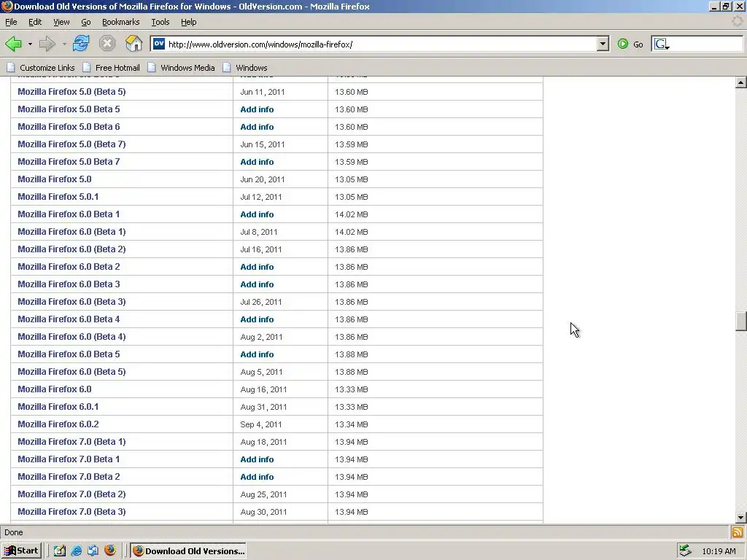The image size is (747, 560).
Task: Click the Aug 16, 2011 date cell
Action: [263, 389]
